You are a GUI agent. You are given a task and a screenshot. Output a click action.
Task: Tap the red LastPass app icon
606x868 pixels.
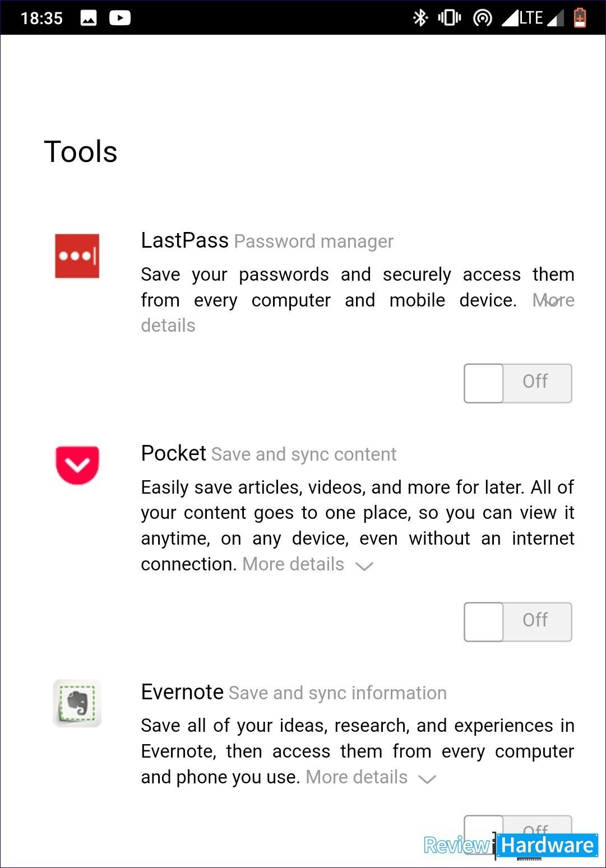[77, 256]
